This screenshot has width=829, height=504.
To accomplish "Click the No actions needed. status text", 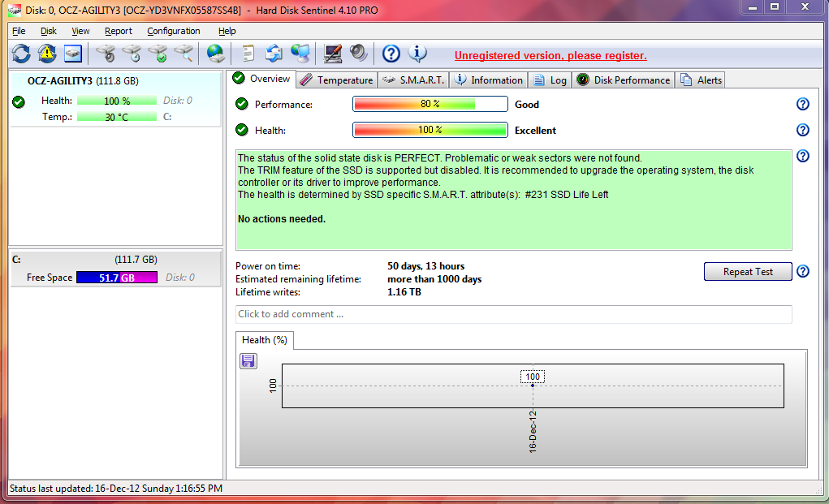I will click(x=282, y=218).
